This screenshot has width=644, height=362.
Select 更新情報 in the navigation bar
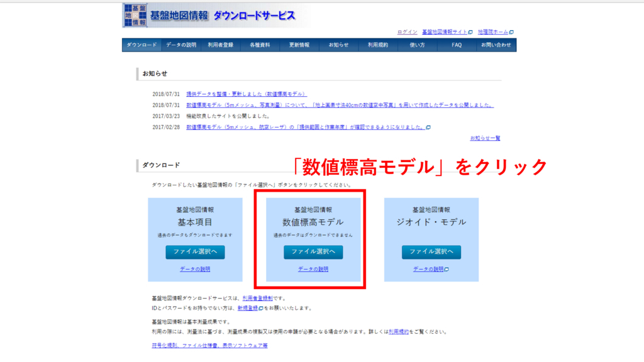pos(299,45)
